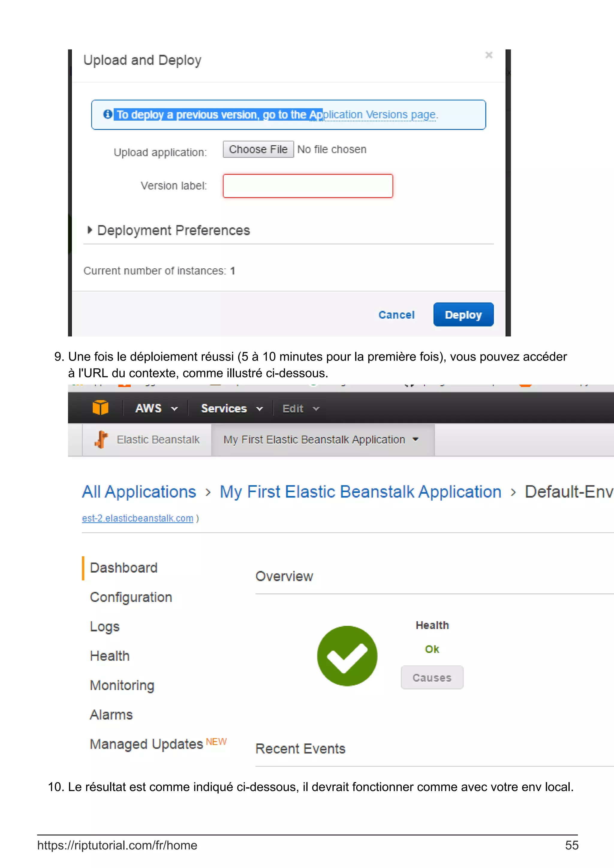Click the orange AWS cube logo
This screenshot has width=614, height=868.
(x=100, y=408)
